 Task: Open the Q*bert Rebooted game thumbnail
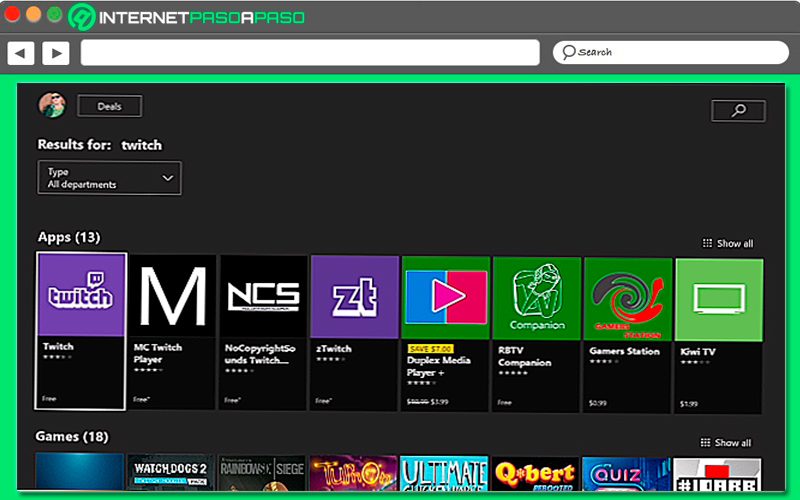(x=535, y=473)
